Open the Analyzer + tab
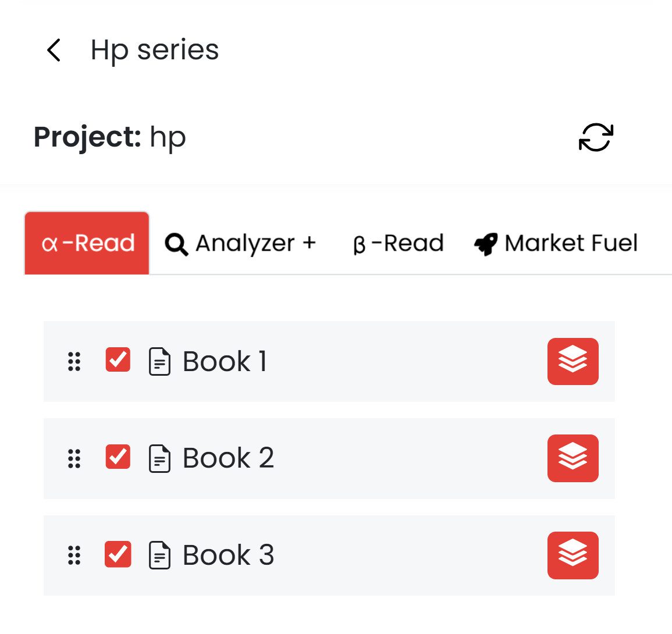The width and height of the screenshot is (672, 634). (240, 243)
